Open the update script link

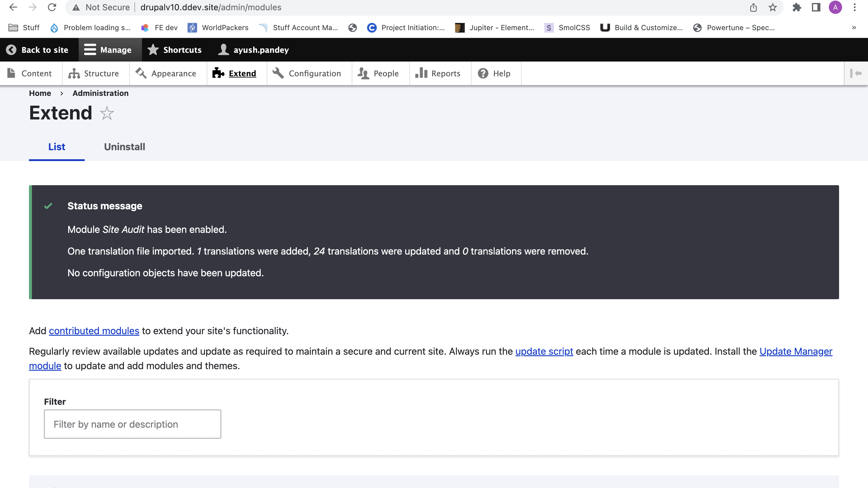[x=544, y=351]
